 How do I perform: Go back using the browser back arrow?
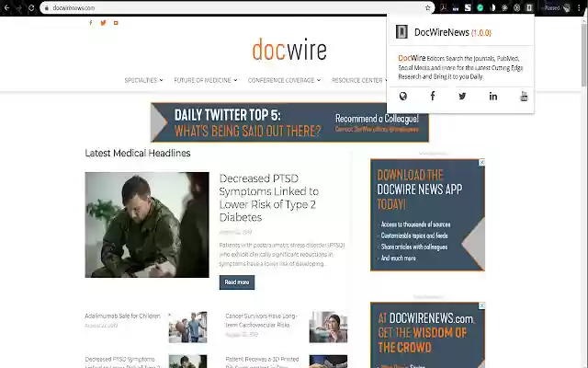[6, 8]
